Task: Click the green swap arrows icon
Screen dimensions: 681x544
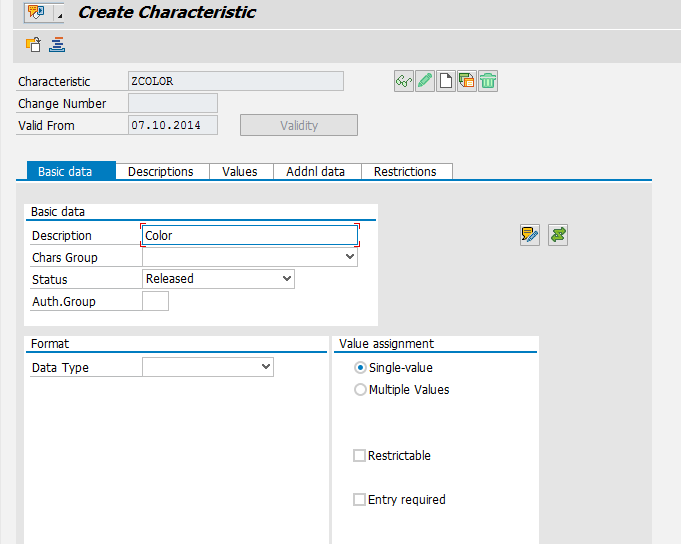Action: tap(558, 235)
